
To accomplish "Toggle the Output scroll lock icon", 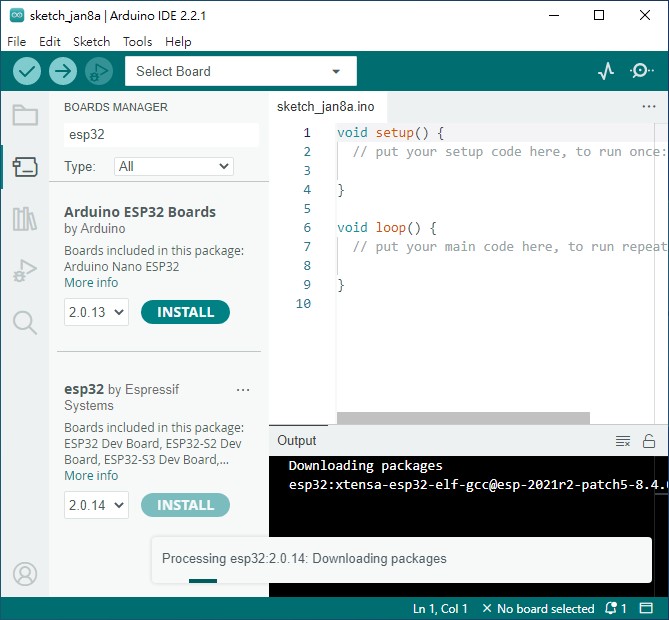I will tap(649, 441).
